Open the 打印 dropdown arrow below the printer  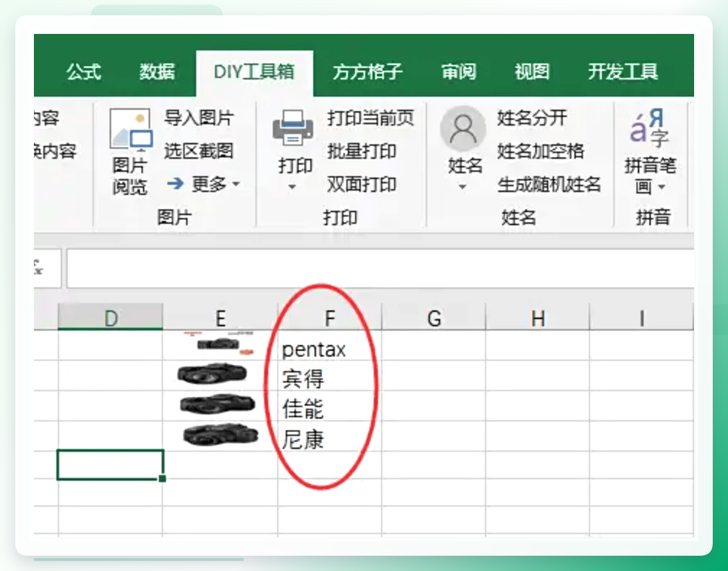click(x=292, y=187)
